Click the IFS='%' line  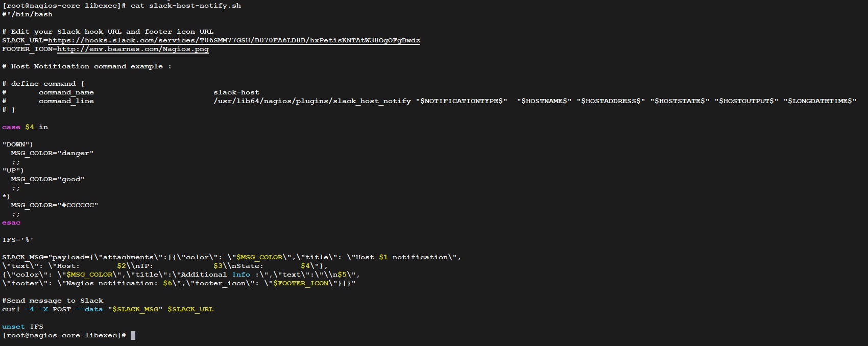click(x=18, y=240)
